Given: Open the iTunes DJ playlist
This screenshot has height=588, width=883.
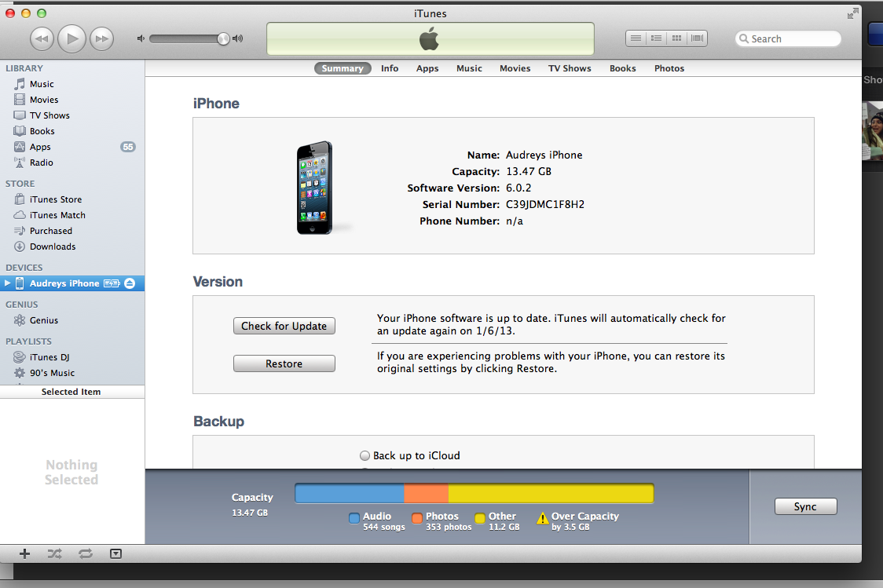Looking at the screenshot, I should click(72, 357).
